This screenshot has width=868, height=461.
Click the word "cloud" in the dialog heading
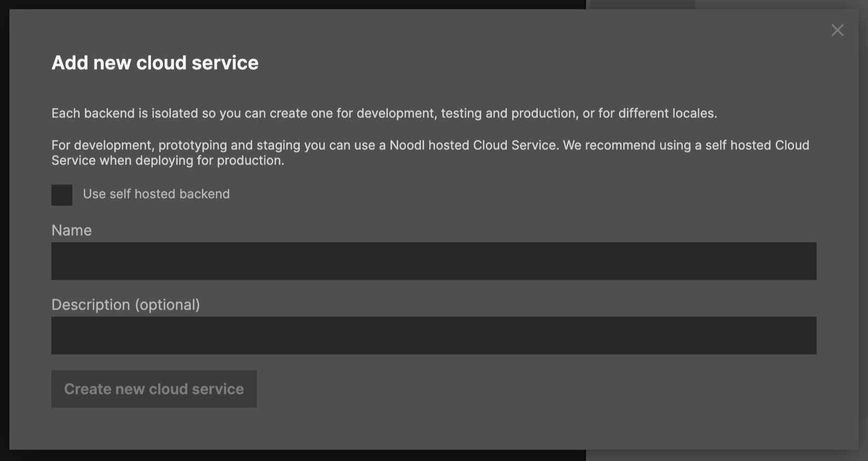[x=161, y=63]
